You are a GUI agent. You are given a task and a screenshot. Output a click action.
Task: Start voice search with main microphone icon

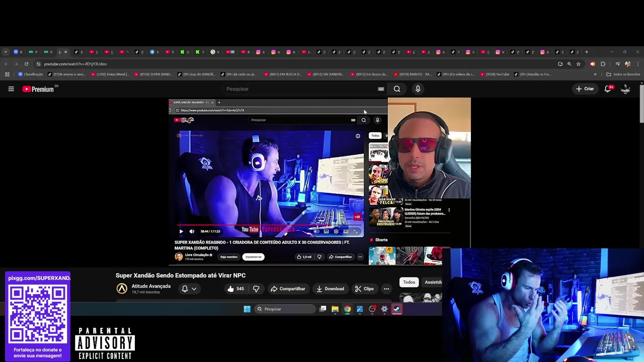[x=418, y=89]
